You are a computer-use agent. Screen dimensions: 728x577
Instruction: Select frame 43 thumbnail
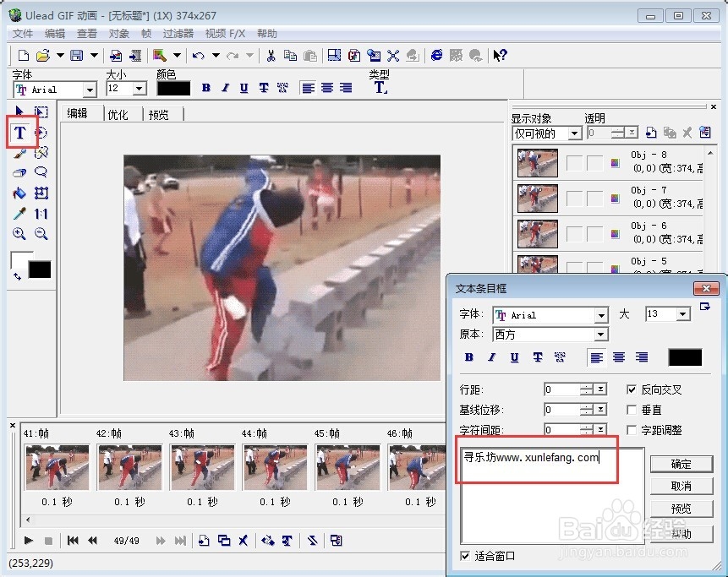pos(202,467)
